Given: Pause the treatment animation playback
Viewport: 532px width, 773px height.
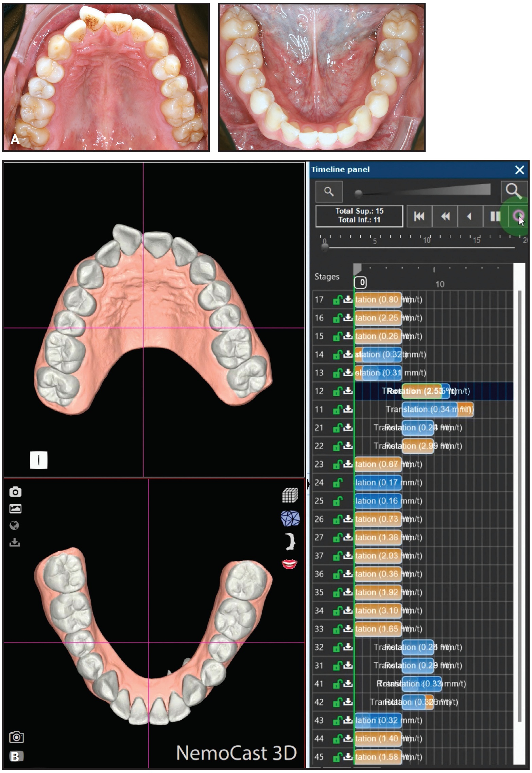Looking at the screenshot, I should coord(495,216).
